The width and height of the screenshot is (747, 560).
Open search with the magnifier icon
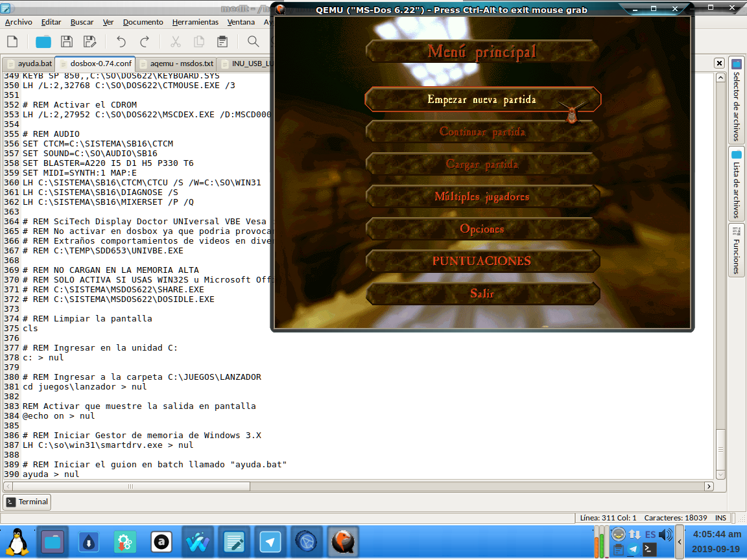click(x=254, y=42)
